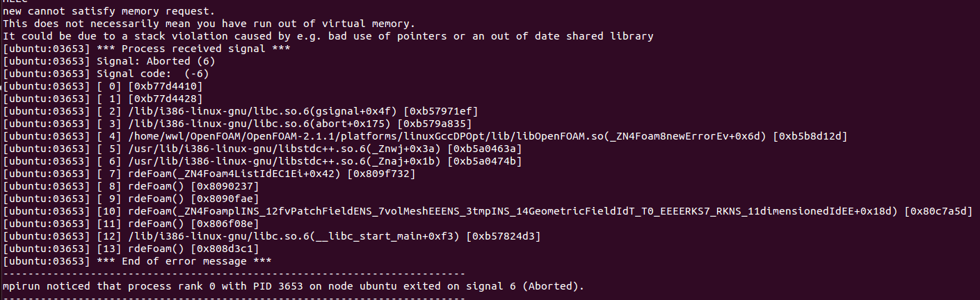Click the 'Signal code: (-6)' line
Viewport: 980px width, 300px height.
coord(106,74)
